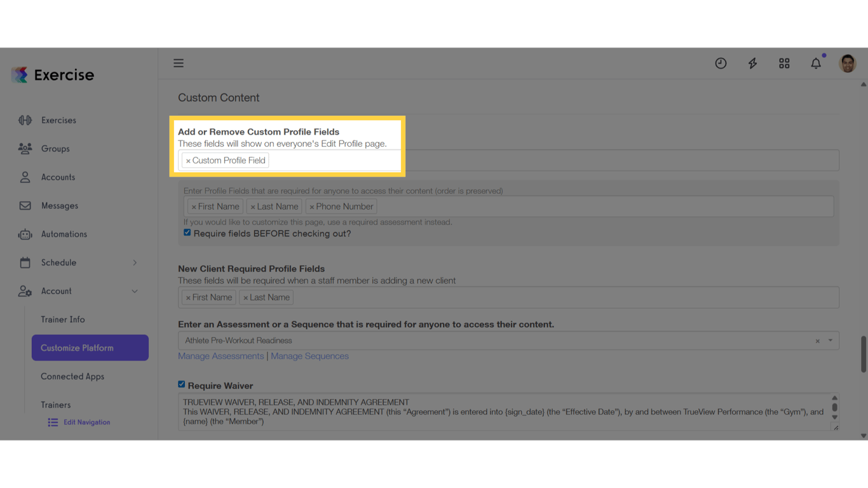Switch to the Trainer Info section

62,319
